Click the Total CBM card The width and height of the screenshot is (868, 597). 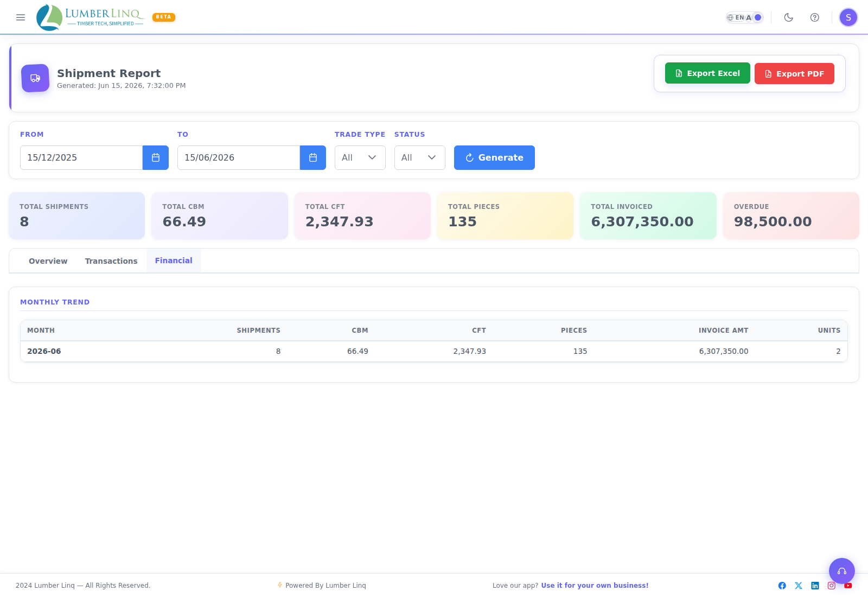[x=220, y=215]
